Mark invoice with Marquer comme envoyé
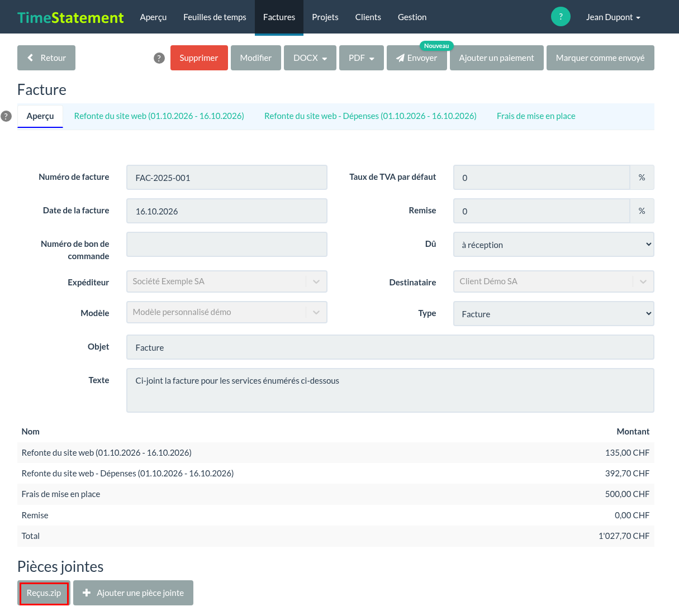This screenshot has width=679, height=616. point(600,58)
